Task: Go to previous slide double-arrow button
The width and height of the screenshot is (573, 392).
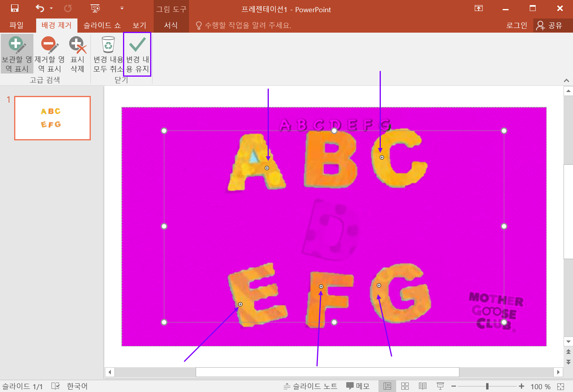Action: click(568, 352)
